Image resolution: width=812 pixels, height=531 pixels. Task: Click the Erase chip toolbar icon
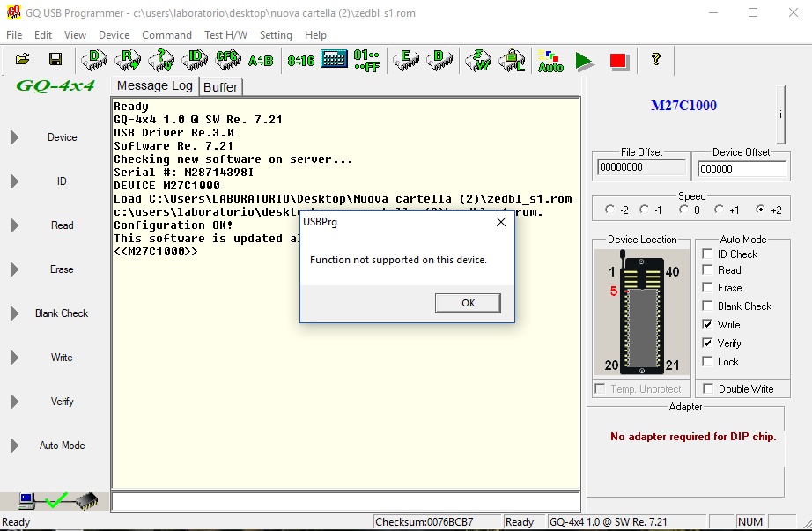tap(406, 60)
